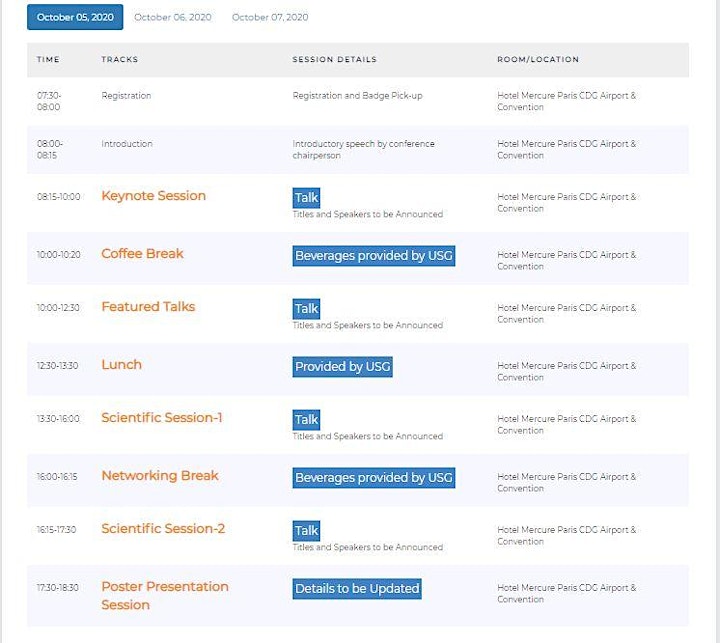Open the Coffee Break track
This screenshot has width=720, height=643.
(x=142, y=254)
